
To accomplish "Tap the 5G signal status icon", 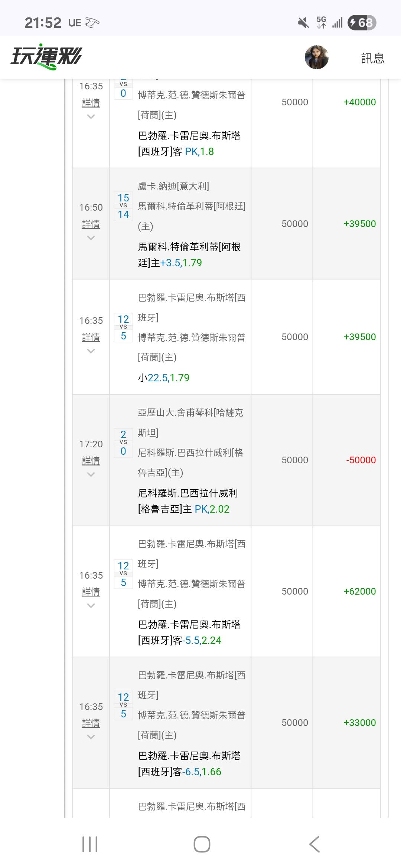I will click(322, 23).
